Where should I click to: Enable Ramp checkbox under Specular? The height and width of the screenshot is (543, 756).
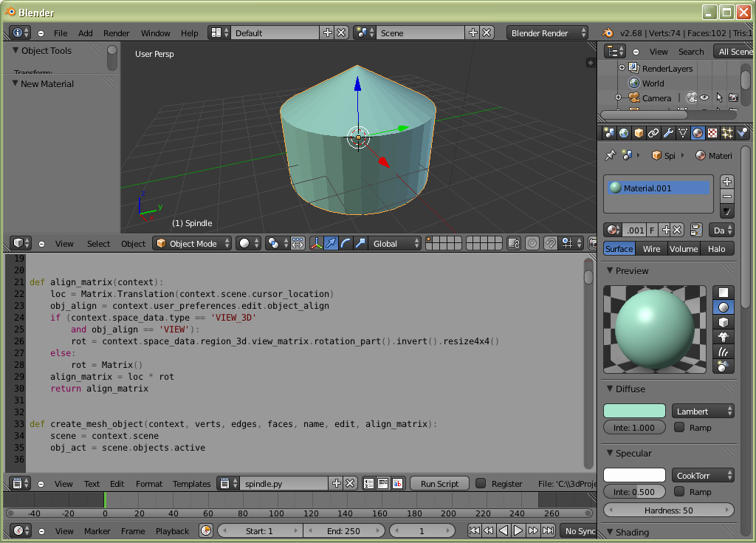(679, 491)
